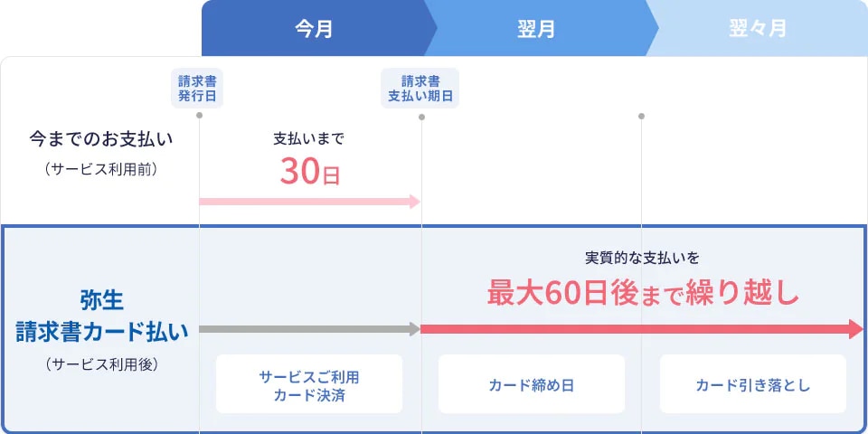The width and height of the screenshot is (868, 434).
Task: Select the timeline dot below 請求書発行日
Action: point(199,116)
